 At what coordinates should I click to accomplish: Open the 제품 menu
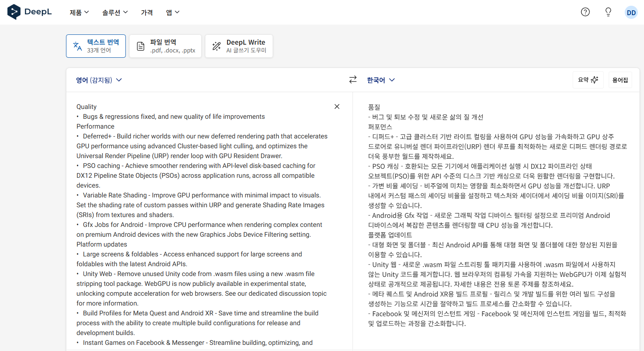pyautogui.click(x=79, y=12)
